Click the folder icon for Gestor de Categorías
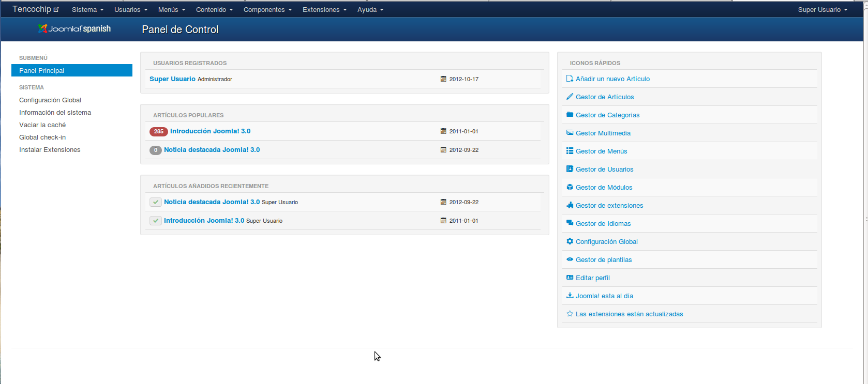This screenshot has height=384, width=868. click(x=570, y=115)
